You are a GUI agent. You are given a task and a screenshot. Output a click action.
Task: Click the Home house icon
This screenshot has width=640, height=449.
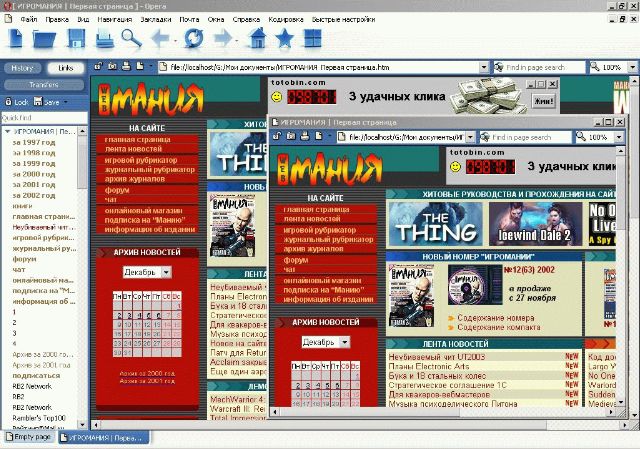[258, 39]
